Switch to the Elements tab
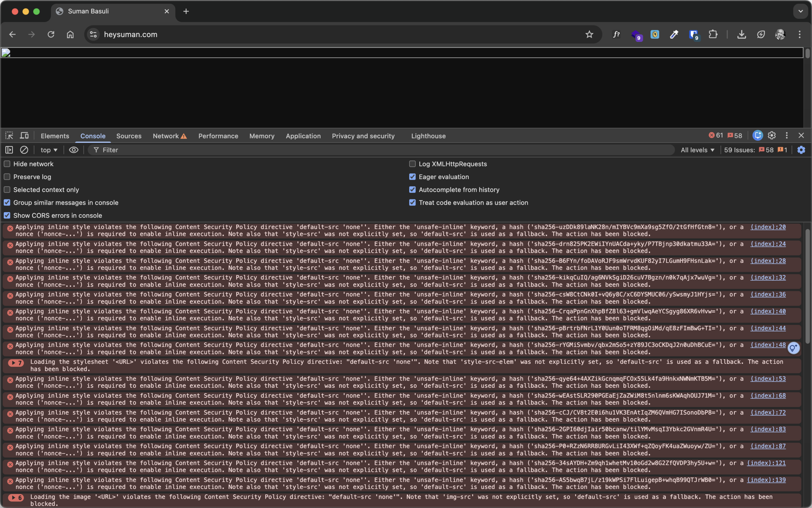Screen dimensions: 812x508 pyautogui.click(x=55, y=136)
